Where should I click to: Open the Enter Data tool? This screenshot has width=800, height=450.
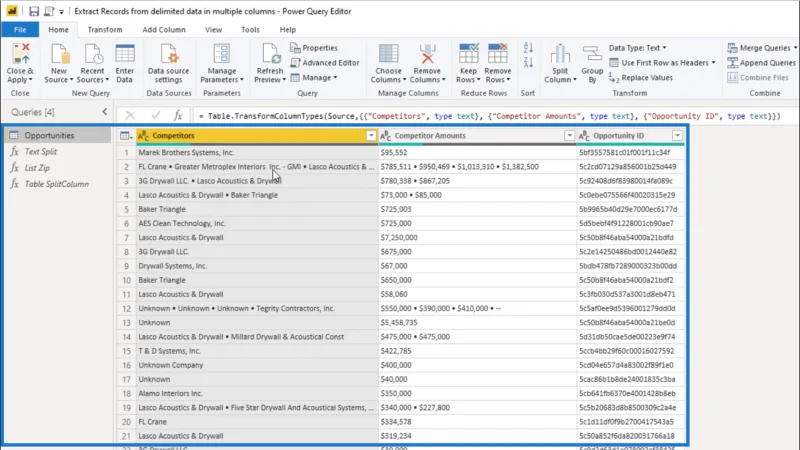(x=125, y=63)
